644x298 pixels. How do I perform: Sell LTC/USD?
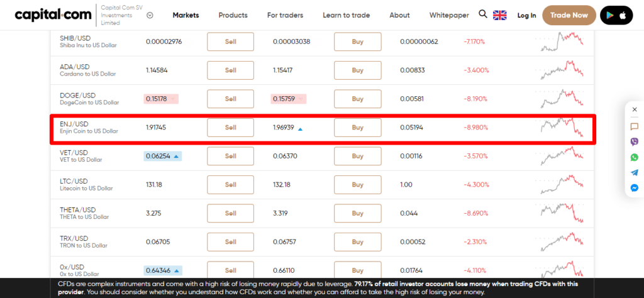pos(230,185)
